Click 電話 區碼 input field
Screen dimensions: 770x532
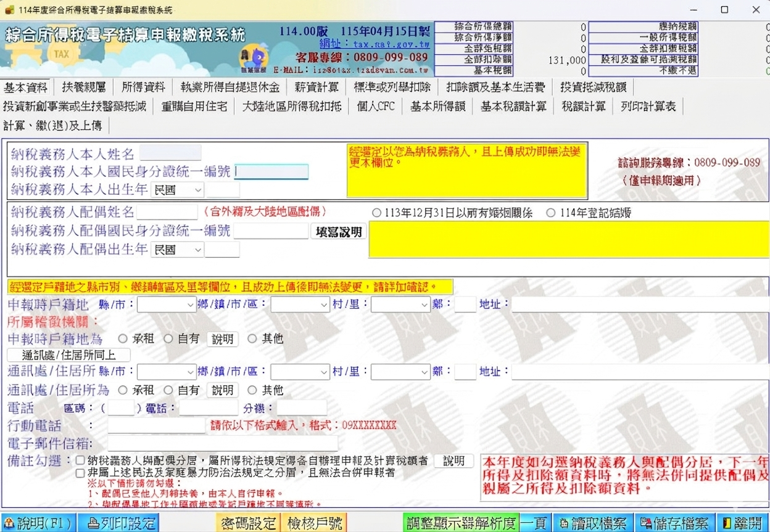[x=121, y=407]
